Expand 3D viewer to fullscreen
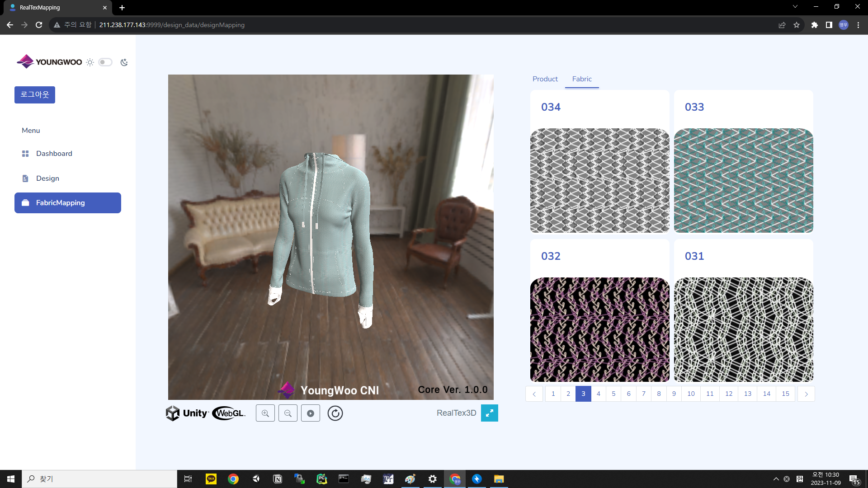This screenshot has width=868, height=488. click(x=489, y=413)
